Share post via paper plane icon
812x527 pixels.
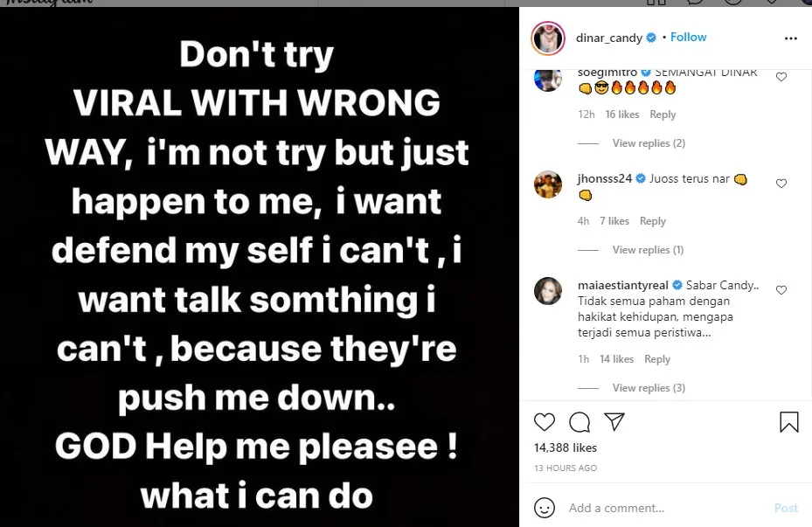point(614,422)
